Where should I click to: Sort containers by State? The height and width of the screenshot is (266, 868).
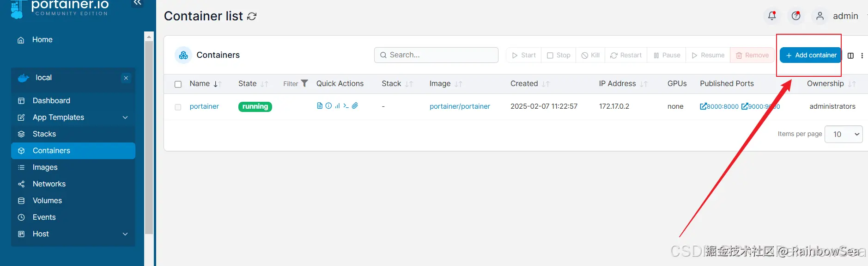coord(253,84)
